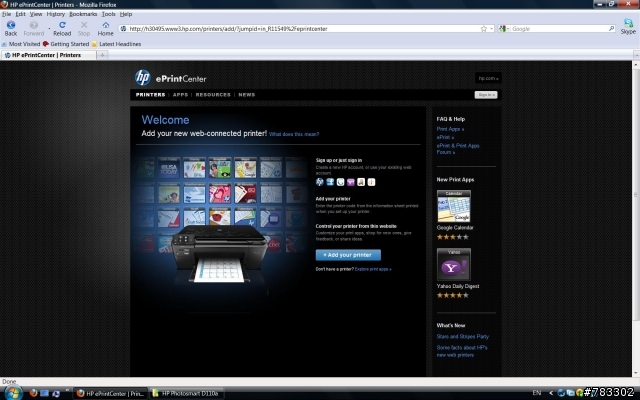Click into the URL address bar
This screenshot has height=400, width=640.
(x=302, y=29)
